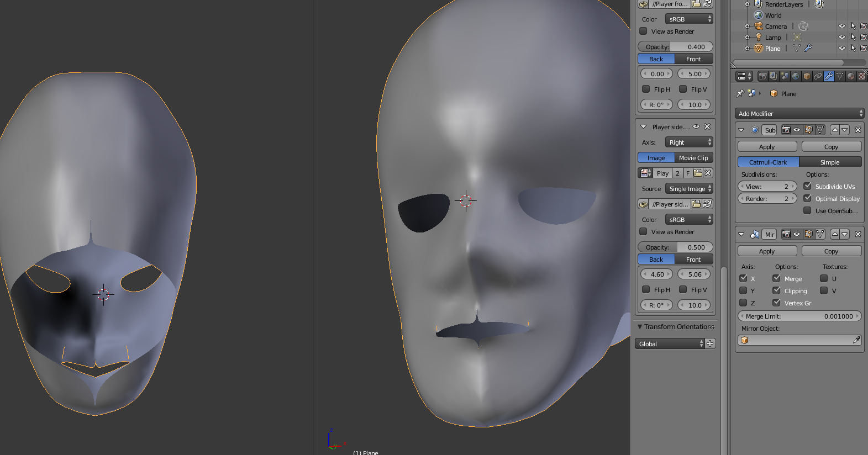Expand Plane item in outliner tree

[x=747, y=48]
